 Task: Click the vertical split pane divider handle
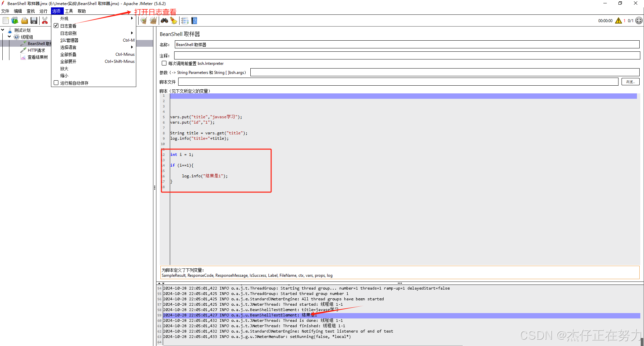tap(155, 187)
